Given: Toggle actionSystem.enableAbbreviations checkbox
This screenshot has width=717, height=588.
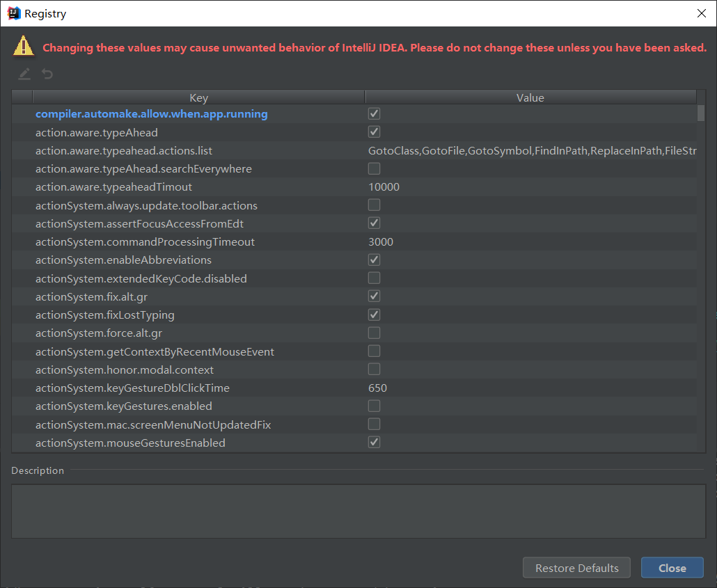Looking at the screenshot, I should coord(374,260).
